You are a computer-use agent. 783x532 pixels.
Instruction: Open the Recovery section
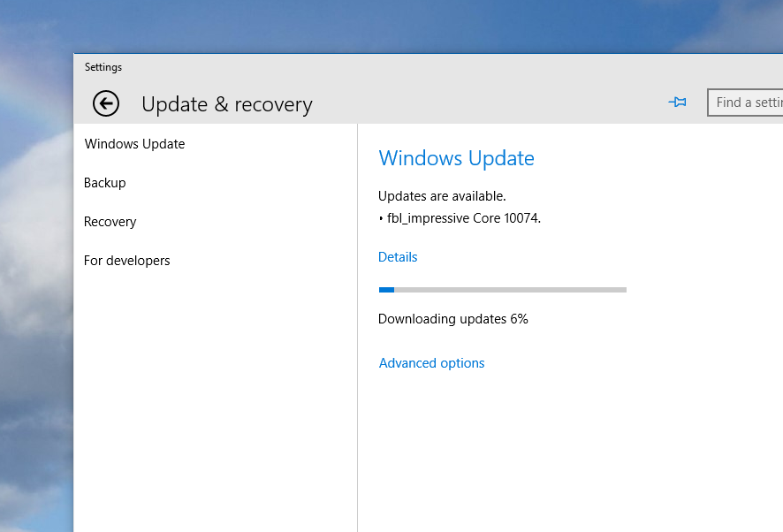(110, 222)
